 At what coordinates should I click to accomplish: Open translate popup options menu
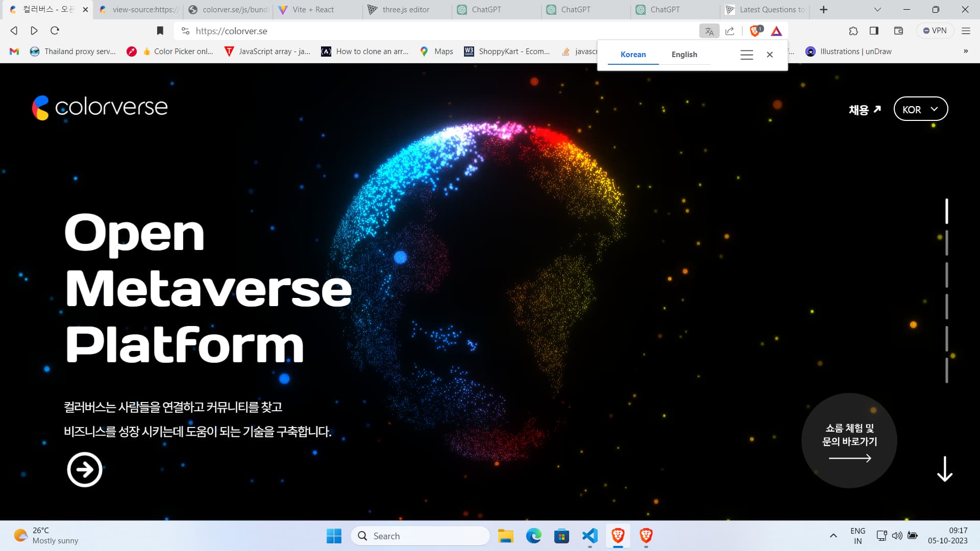tap(747, 55)
